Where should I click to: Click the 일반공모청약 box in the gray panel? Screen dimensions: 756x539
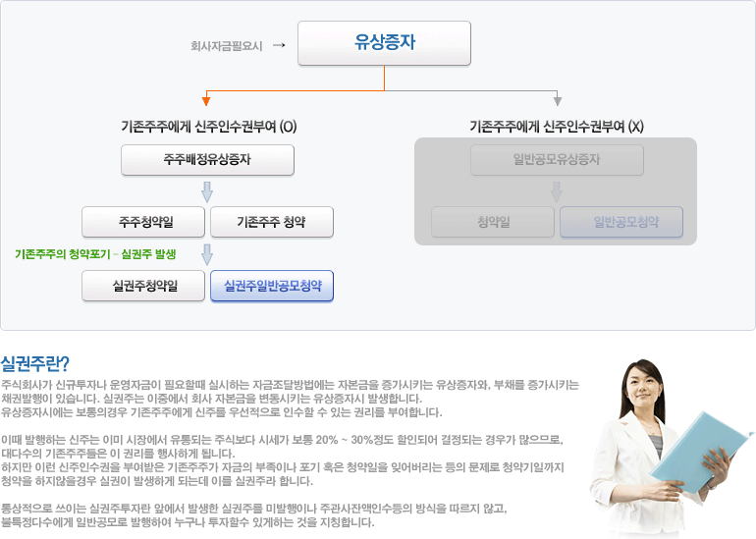tap(621, 223)
